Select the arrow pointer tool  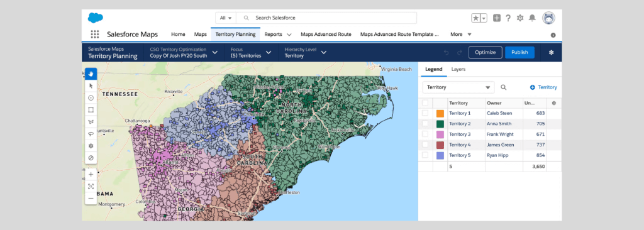pos(91,85)
